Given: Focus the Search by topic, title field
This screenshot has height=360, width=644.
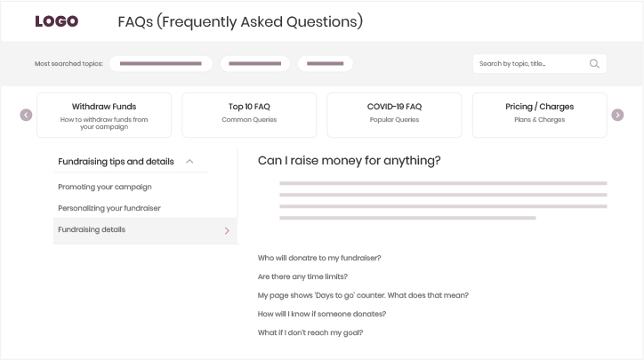Looking at the screenshot, I should tap(530, 64).
